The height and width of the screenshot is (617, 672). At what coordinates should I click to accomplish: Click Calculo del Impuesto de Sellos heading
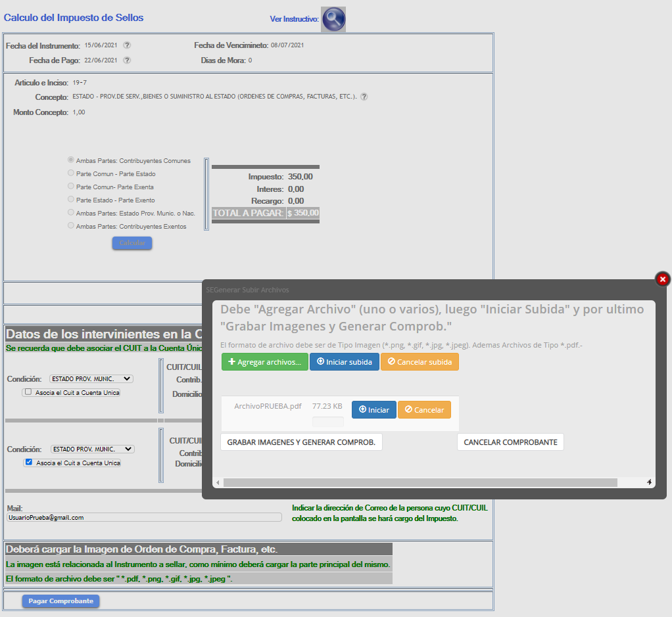coord(74,18)
